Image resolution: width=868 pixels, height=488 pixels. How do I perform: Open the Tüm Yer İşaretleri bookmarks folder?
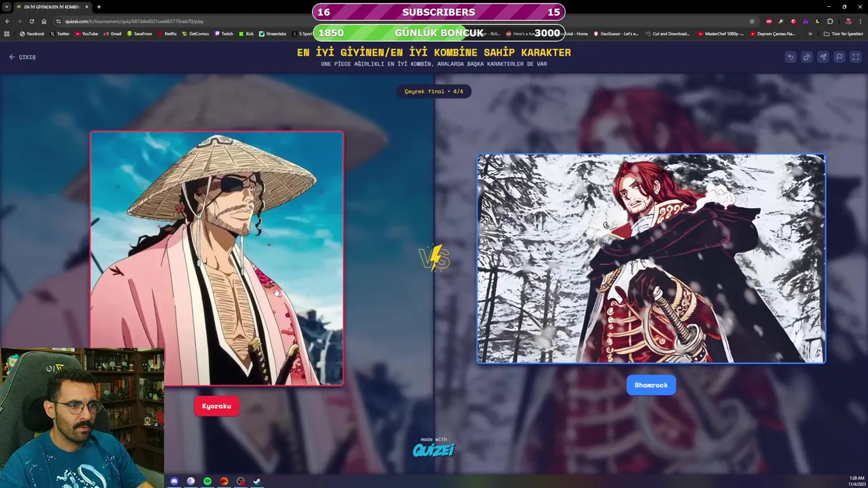844,33
